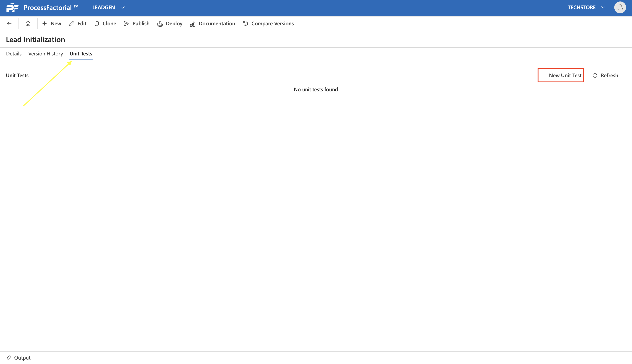This screenshot has width=632, height=364.
Task: Go to the home icon
Action: tap(28, 23)
